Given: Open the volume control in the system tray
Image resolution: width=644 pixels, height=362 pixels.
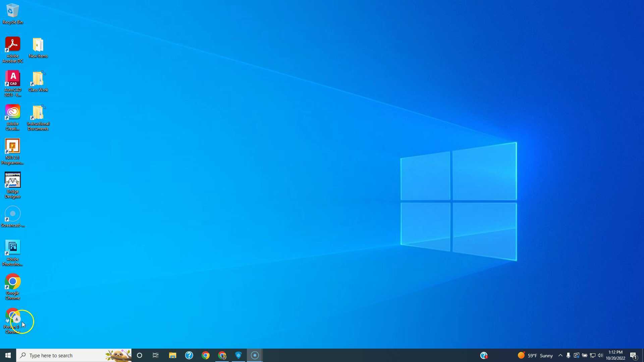Looking at the screenshot, I should click(x=600, y=355).
